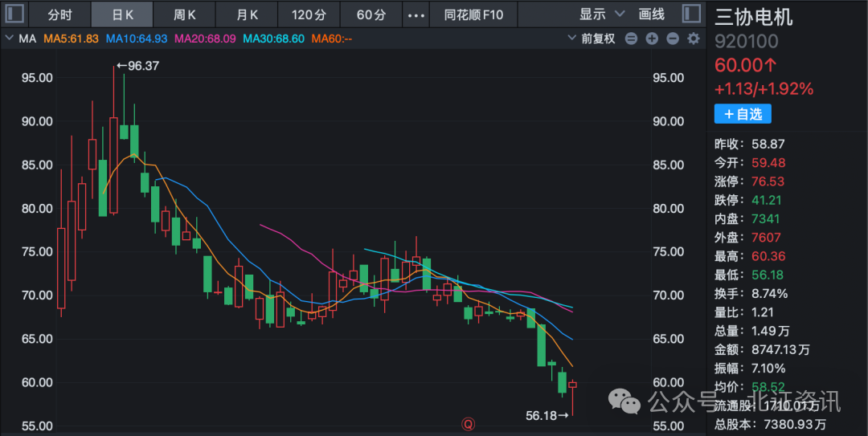Click the plus circle icon in MA bar
The image size is (868, 436).
tap(652, 39)
